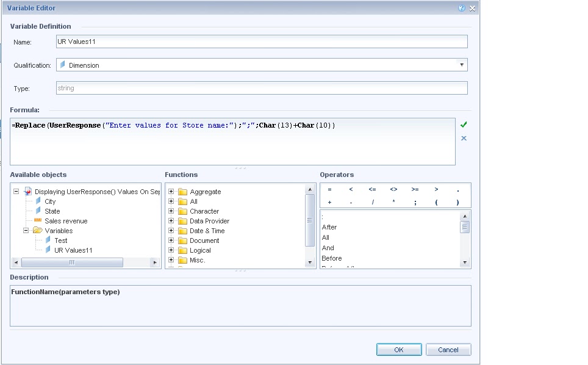Select "And" from the operators list
The image size is (588, 365).
[328, 248]
